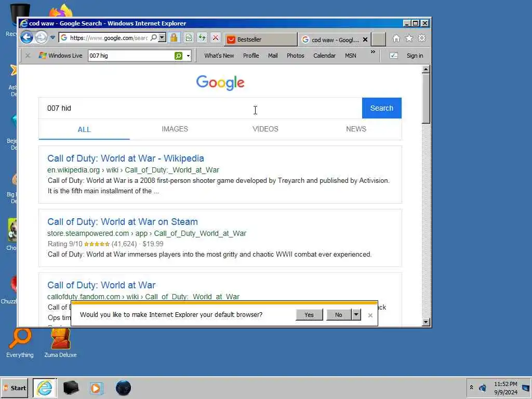Click the blue Search button
The height and width of the screenshot is (399, 532).
[x=382, y=108]
